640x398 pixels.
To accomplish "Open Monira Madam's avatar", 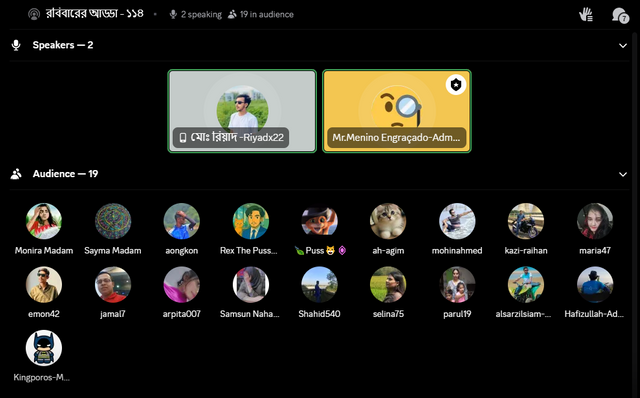I will [x=44, y=221].
